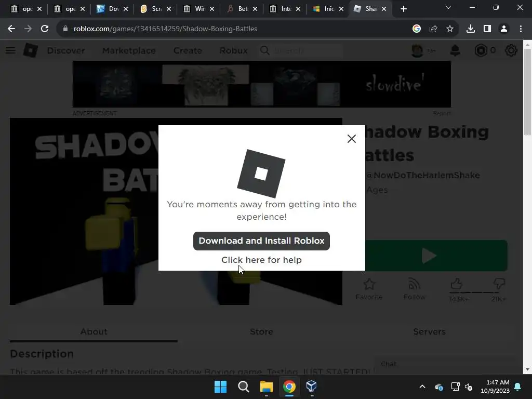Open the Click here for help link
Screen dimensions: 532x399
[261, 260]
